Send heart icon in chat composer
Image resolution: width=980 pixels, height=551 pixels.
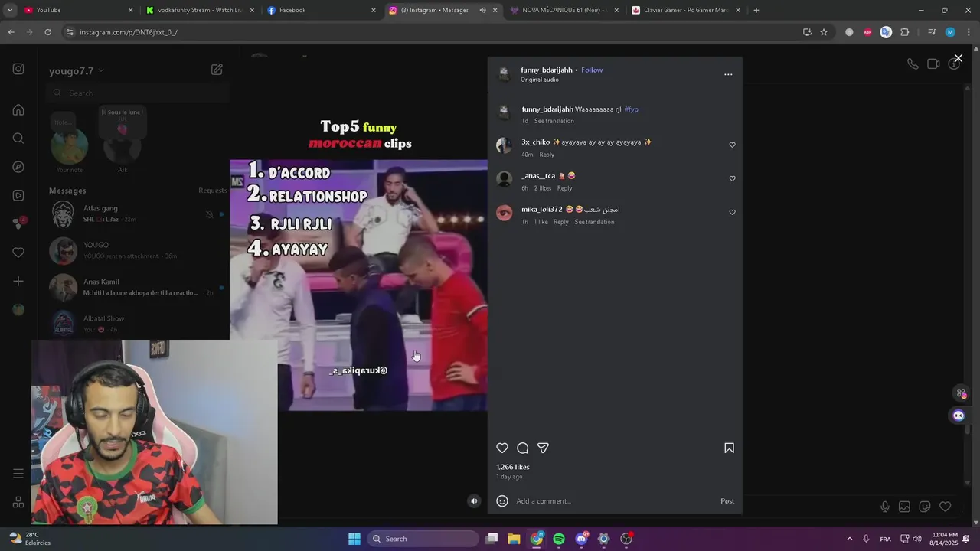pos(946,507)
